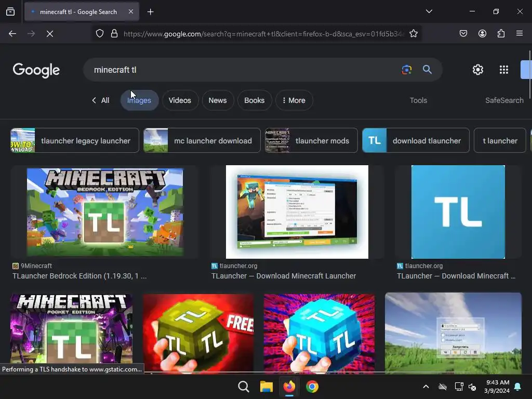Click the forward navigation arrow
This screenshot has height=399, width=532.
pos(31,34)
